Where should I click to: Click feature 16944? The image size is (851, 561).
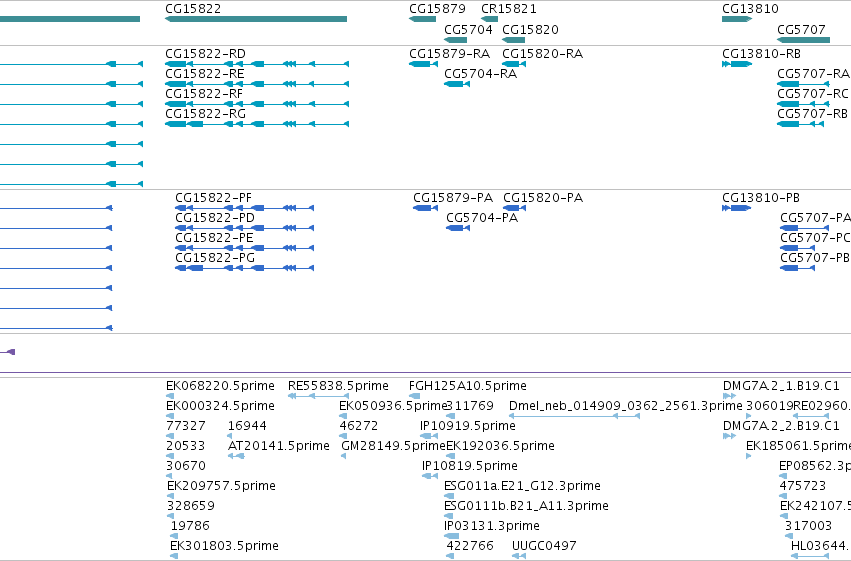tap(230, 436)
